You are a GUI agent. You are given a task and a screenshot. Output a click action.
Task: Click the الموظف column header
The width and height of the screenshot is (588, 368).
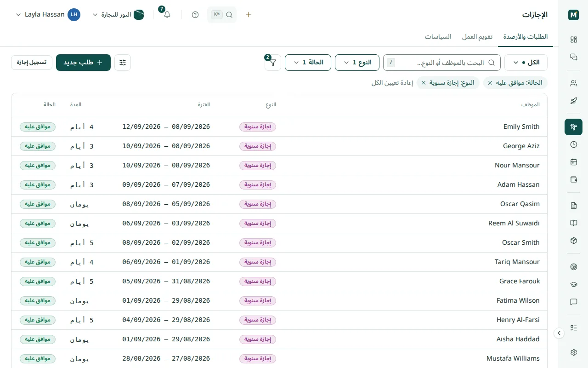coord(531,105)
